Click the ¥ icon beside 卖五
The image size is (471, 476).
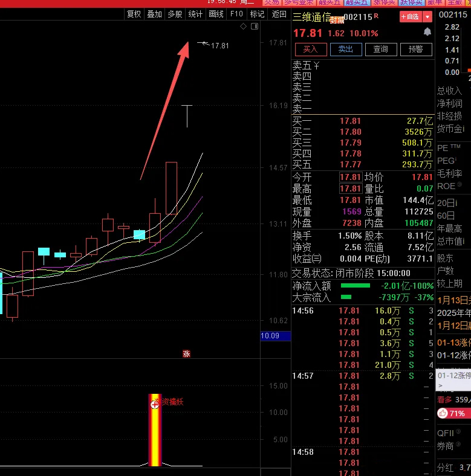(316, 66)
